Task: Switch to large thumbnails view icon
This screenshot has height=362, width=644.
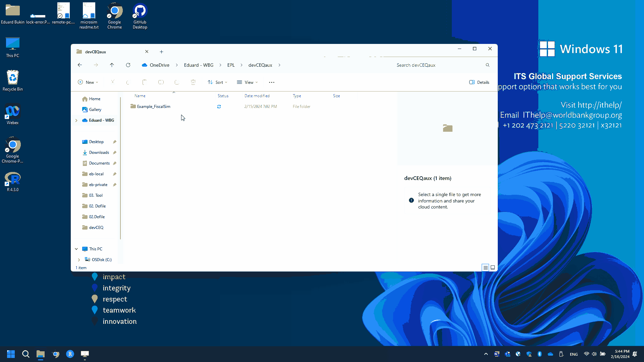Action: click(x=493, y=267)
